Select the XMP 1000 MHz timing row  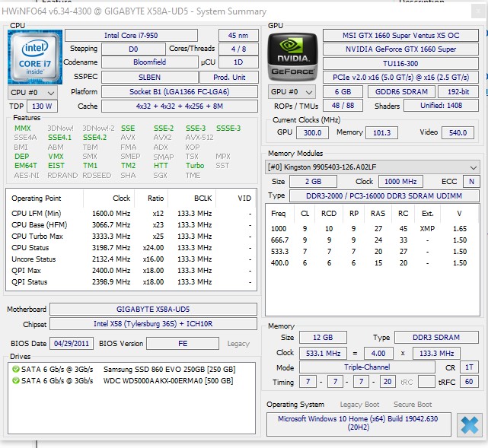click(x=372, y=228)
